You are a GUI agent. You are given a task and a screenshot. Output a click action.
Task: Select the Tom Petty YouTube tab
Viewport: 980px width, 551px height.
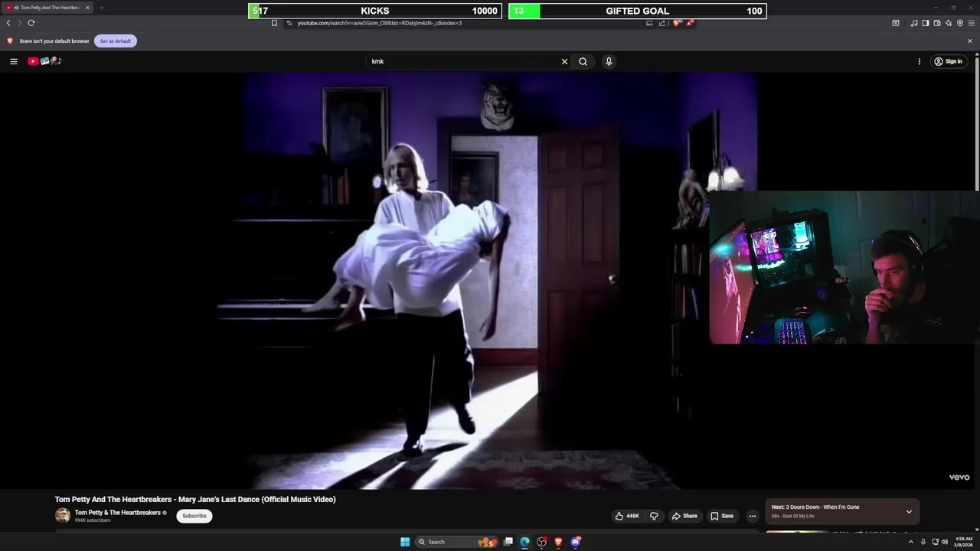tap(47, 8)
